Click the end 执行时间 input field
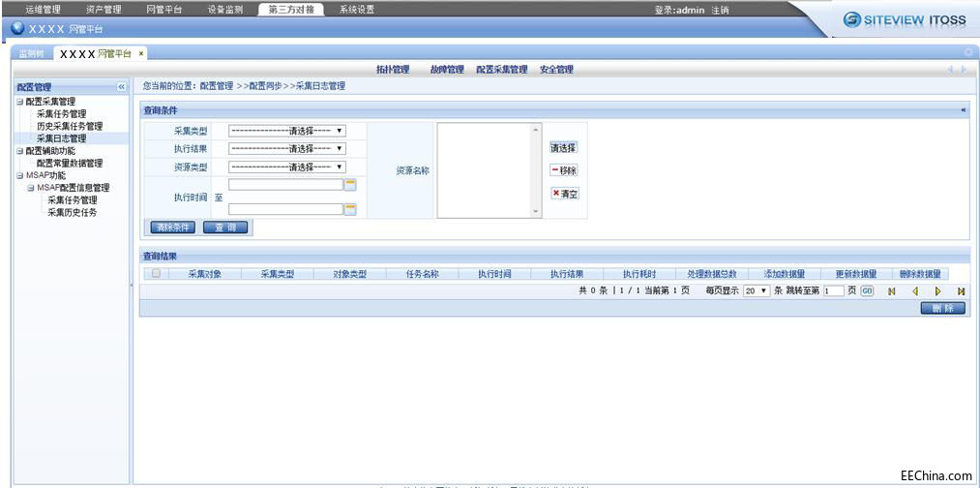 coord(285,209)
